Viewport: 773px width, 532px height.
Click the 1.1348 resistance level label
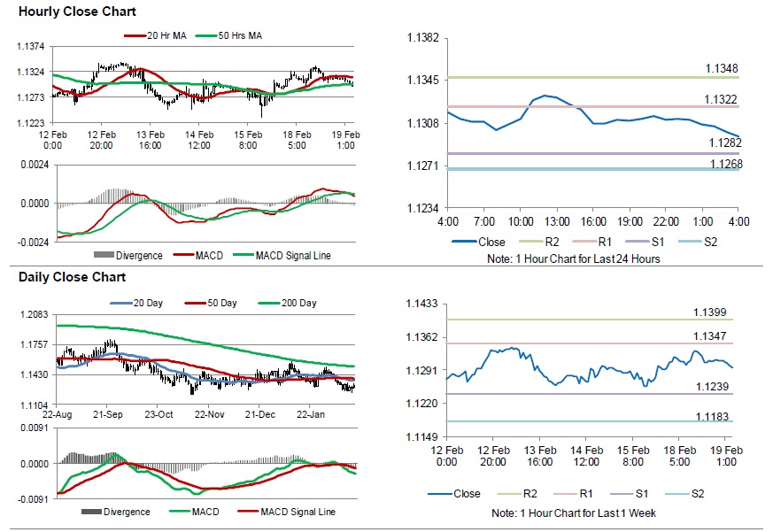tap(722, 68)
